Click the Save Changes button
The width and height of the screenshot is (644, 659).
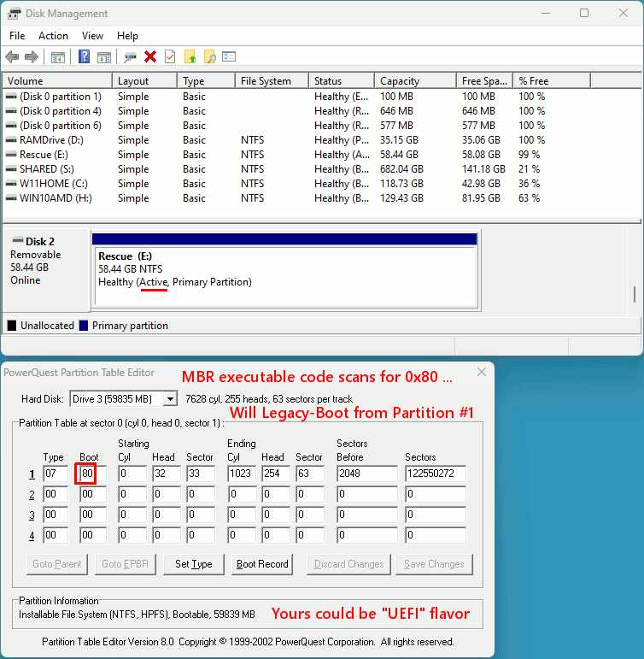(434, 564)
